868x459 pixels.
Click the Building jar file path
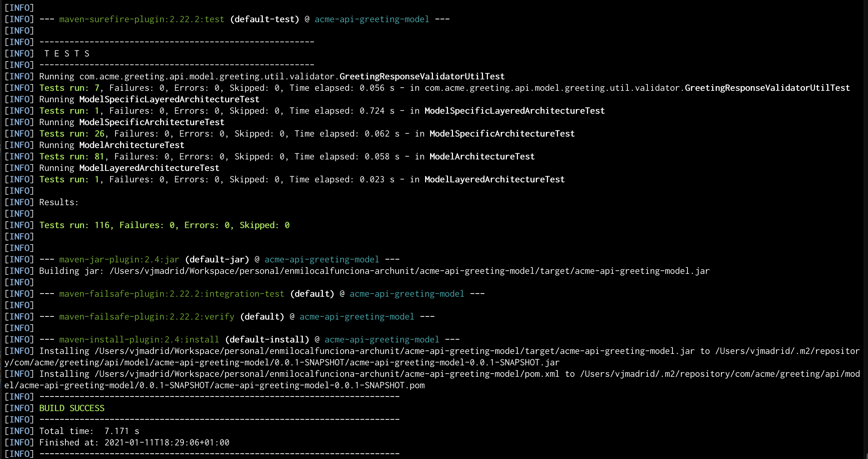coord(410,271)
